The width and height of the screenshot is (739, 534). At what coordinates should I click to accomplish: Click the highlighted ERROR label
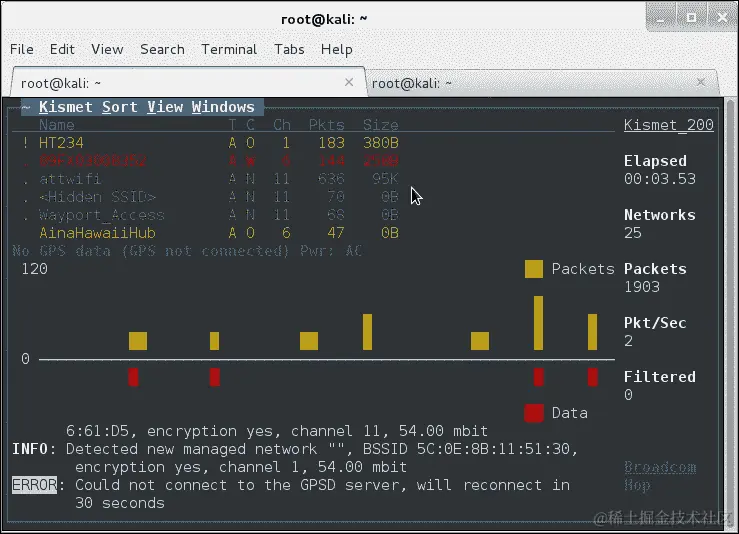[34, 485]
